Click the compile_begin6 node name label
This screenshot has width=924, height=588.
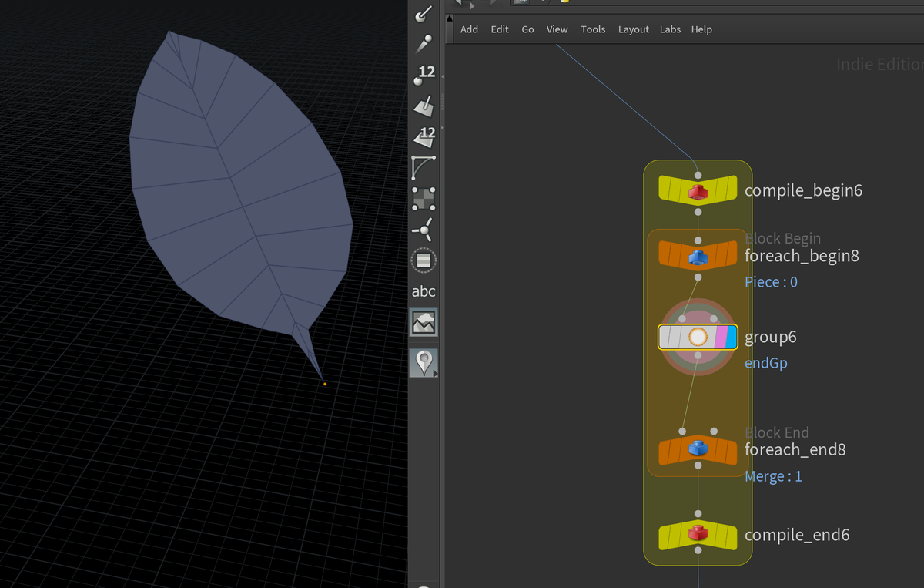[x=803, y=190]
